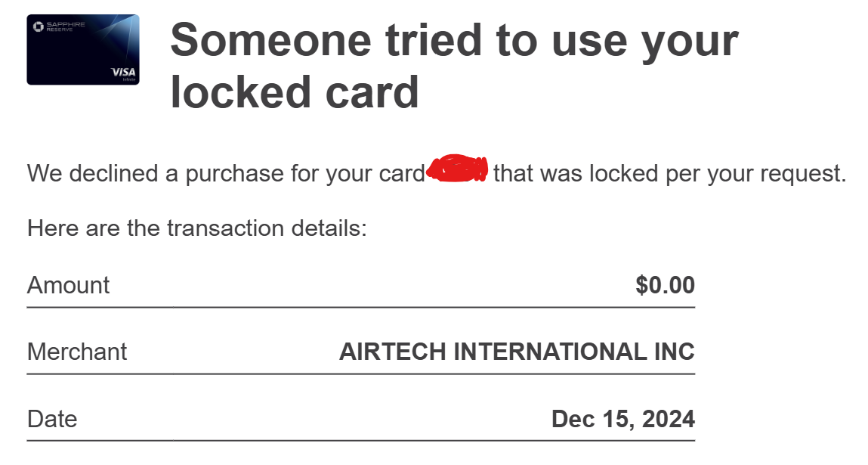Viewport: 868px width, 465px height.
Task: Select the Date row label
Action: click(x=52, y=419)
